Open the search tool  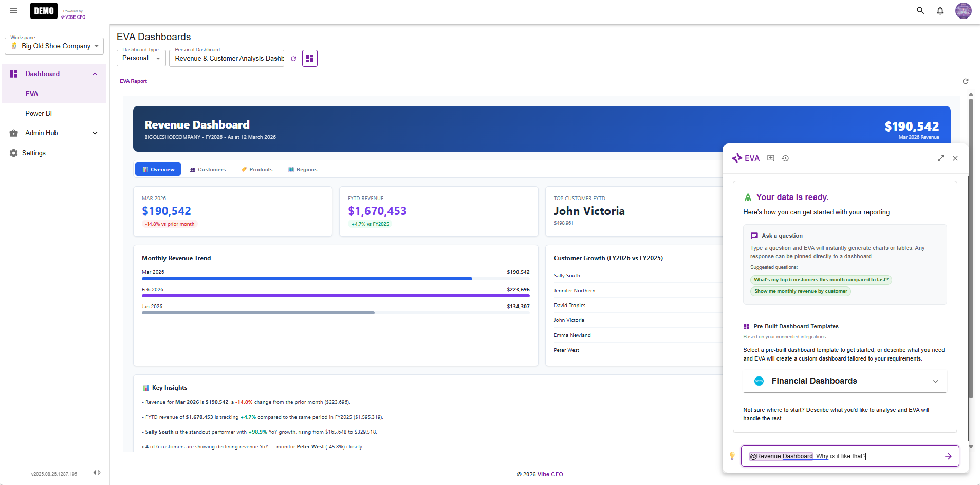click(920, 10)
